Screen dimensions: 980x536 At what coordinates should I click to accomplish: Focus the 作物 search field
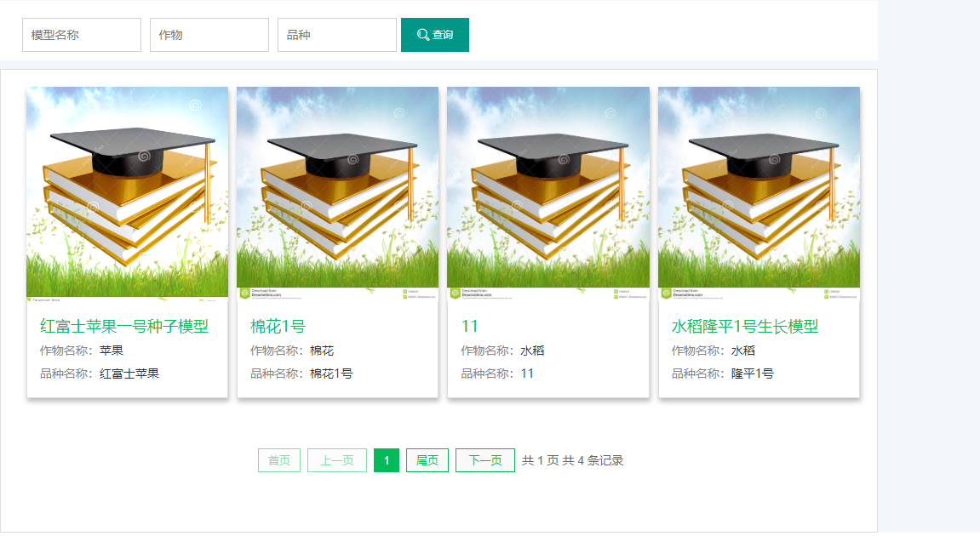coord(209,35)
